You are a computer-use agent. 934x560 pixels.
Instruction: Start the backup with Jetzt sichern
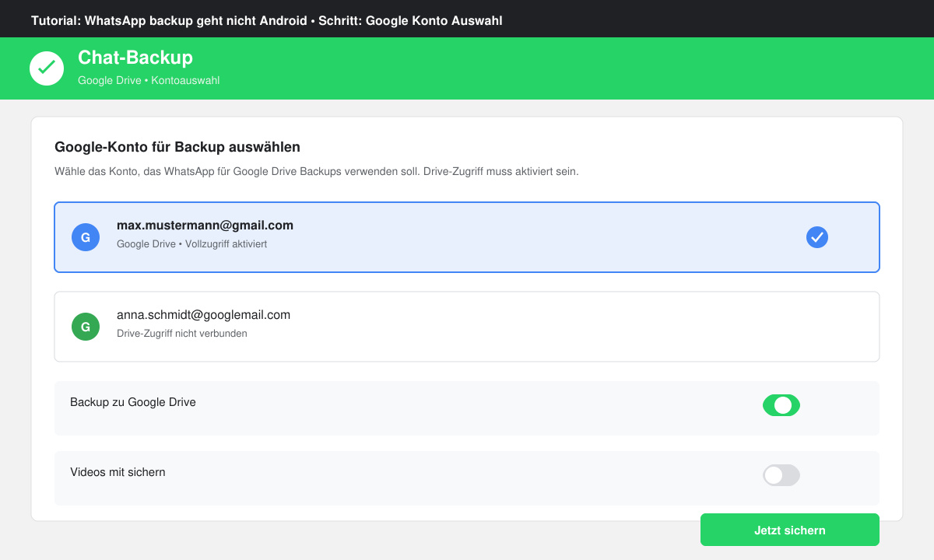point(790,530)
